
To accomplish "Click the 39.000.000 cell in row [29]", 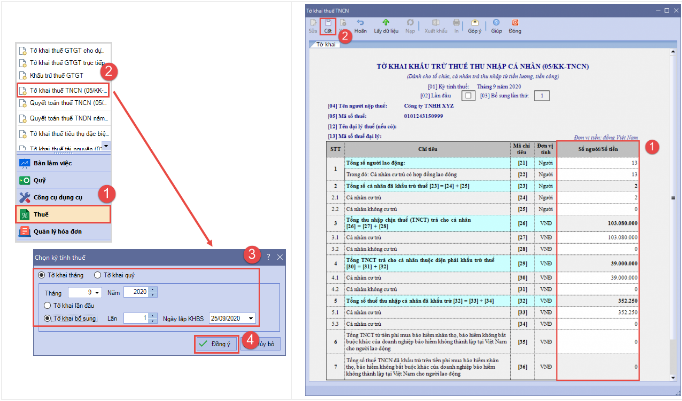I will pos(598,264).
